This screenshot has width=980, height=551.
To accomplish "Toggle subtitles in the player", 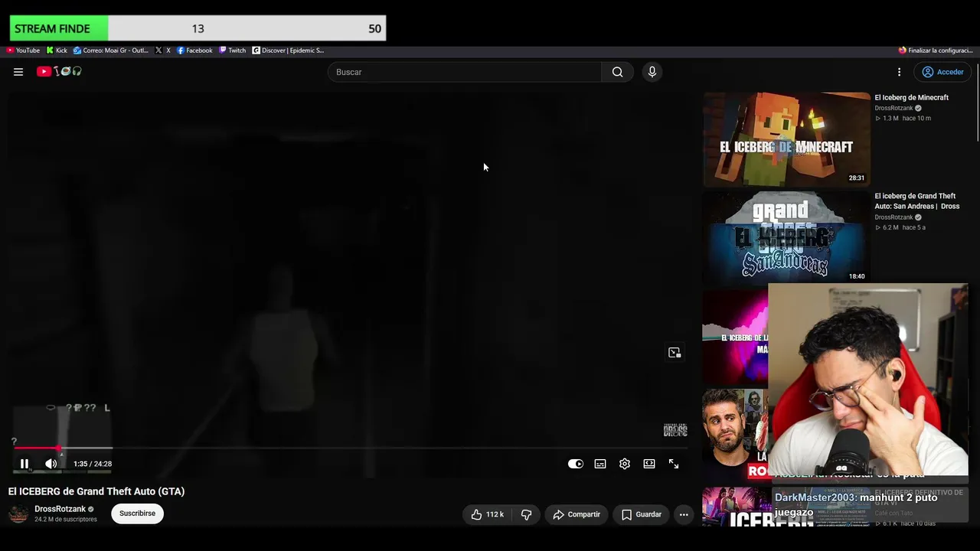I will [x=600, y=464].
